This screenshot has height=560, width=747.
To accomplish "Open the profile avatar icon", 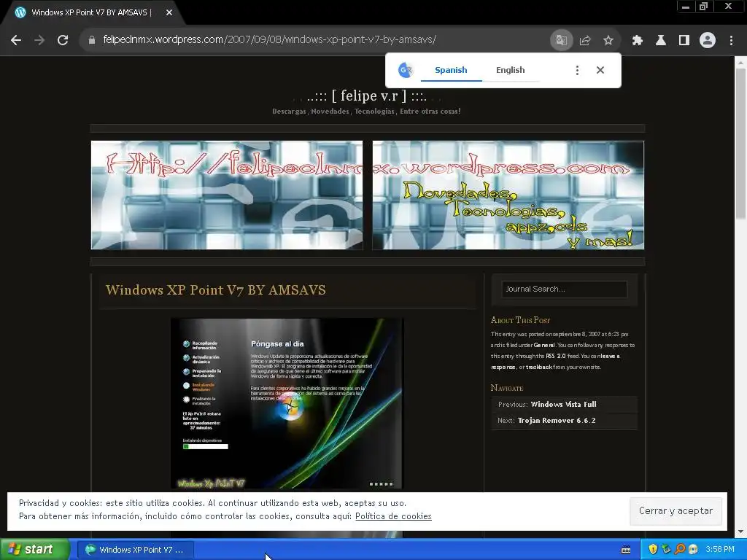I will tap(708, 40).
